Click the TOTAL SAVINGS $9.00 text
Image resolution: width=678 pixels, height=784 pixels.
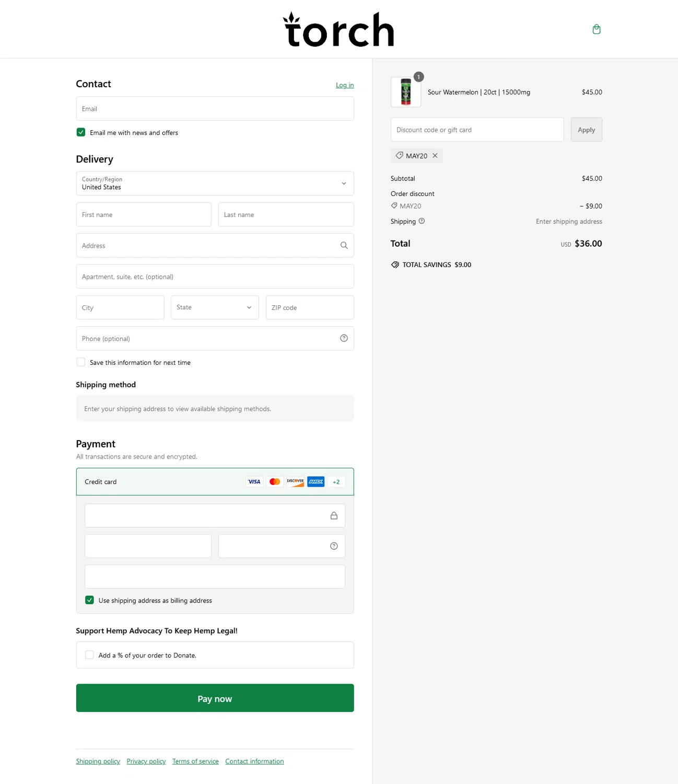click(437, 265)
